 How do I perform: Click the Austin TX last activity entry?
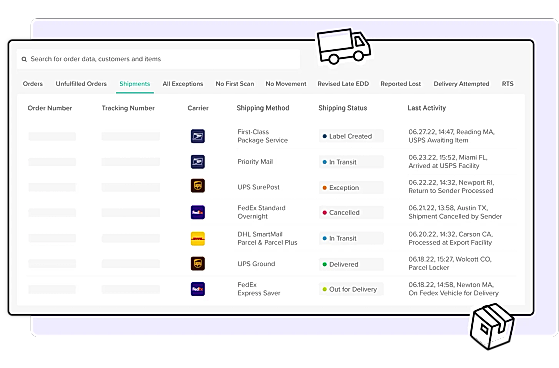click(455, 212)
